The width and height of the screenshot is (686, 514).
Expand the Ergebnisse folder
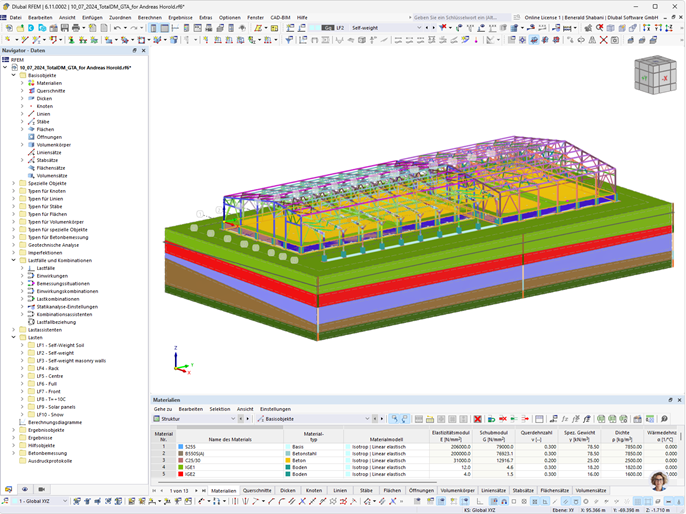click(14, 438)
